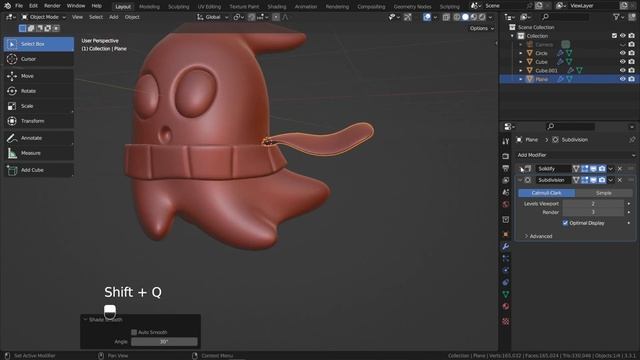Switch to wireframe viewport shading
This screenshot has width=640, height=360.
point(457,17)
